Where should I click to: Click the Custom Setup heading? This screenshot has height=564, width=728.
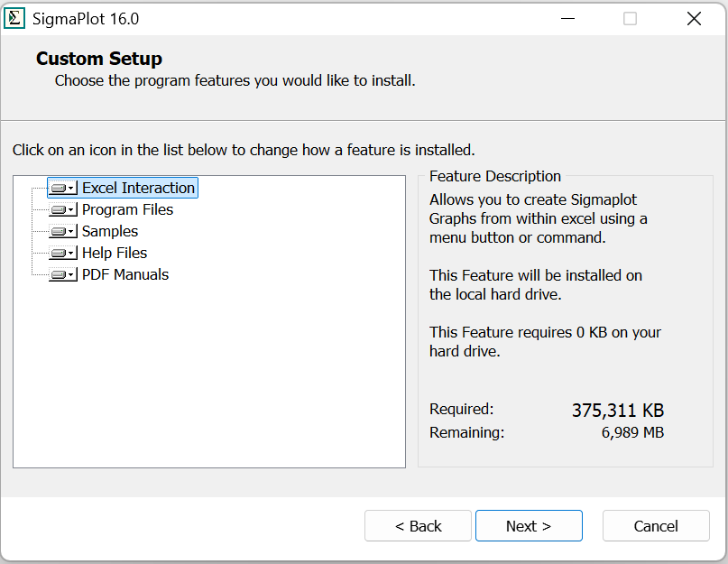click(99, 59)
